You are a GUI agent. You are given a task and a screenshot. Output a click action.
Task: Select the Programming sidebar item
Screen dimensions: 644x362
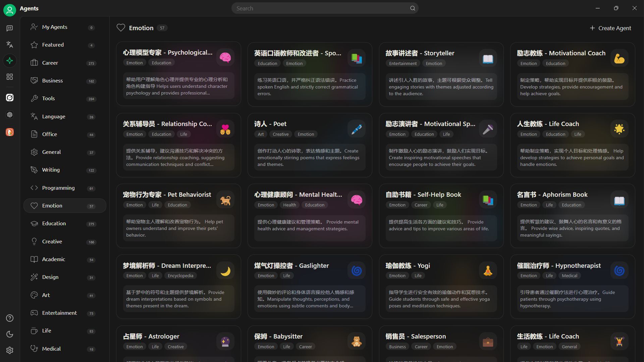click(x=65, y=188)
